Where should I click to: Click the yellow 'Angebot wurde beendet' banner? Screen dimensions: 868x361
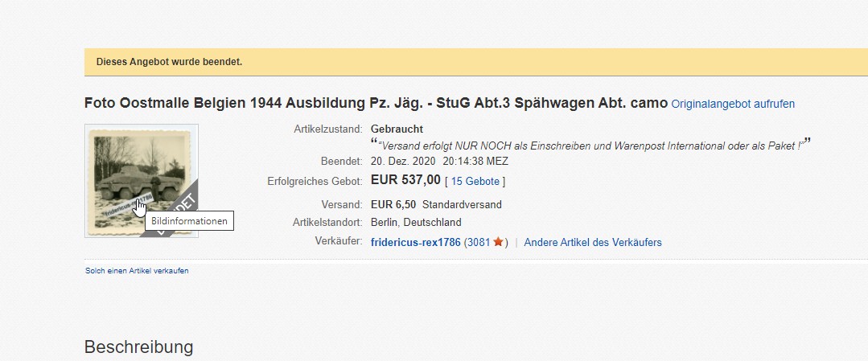(x=476, y=62)
